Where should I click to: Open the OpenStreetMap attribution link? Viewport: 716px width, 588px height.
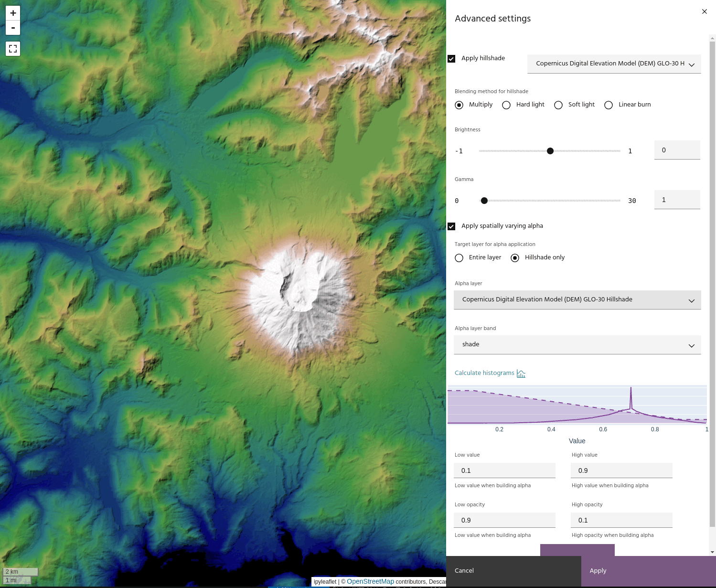click(x=370, y=581)
